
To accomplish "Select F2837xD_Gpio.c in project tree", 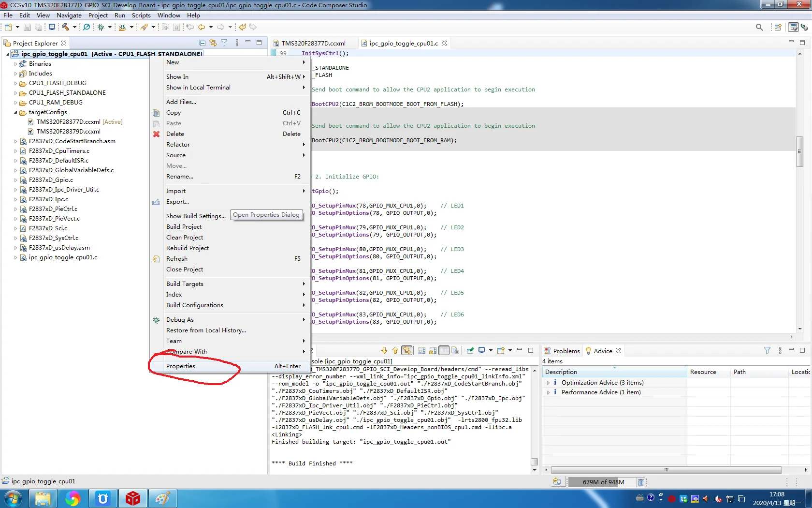I will click(51, 180).
